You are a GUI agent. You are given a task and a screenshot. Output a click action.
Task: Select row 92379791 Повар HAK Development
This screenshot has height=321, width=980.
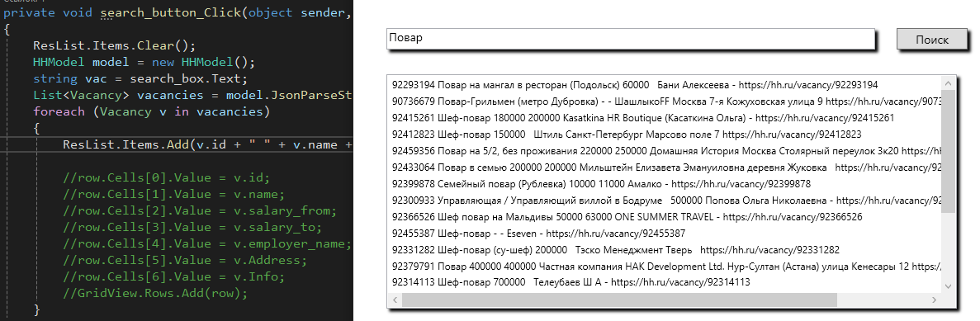665,266
